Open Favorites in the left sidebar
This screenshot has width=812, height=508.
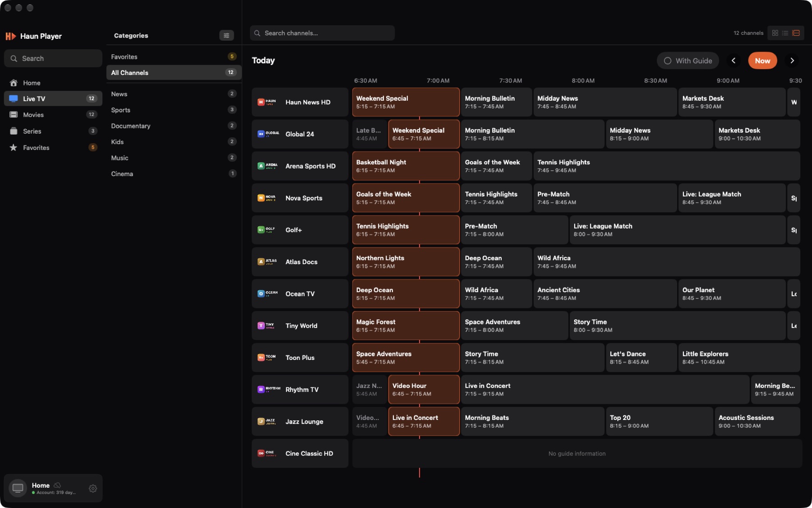tap(53, 148)
